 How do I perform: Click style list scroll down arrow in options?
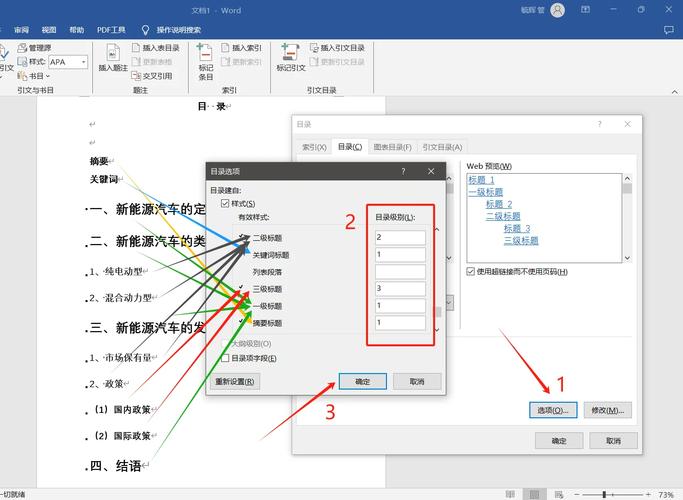tap(437, 330)
